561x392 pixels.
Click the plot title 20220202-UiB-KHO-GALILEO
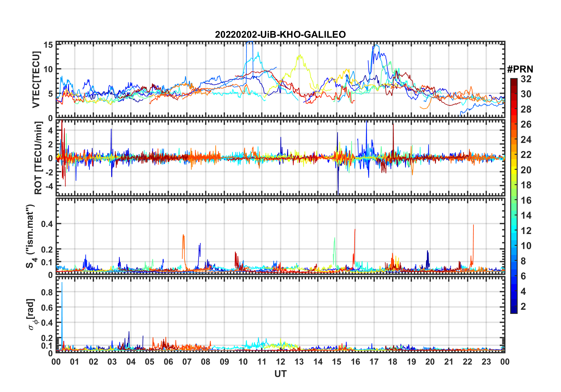[280, 34]
